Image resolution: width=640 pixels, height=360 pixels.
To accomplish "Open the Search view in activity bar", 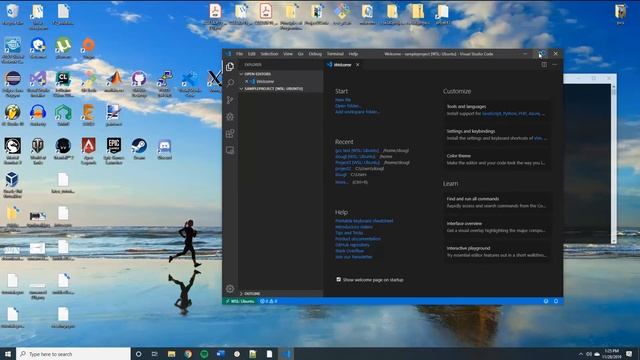I will tap(230, 83).
